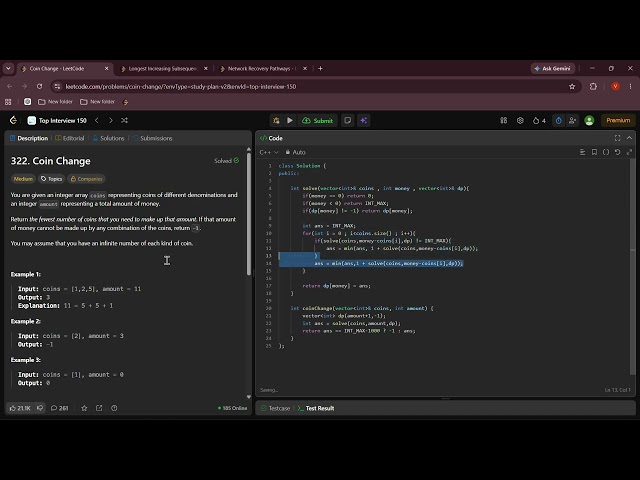Switch to the Submissions tab
The height and width of the screenshot is (480, 640).
[153, 138]
